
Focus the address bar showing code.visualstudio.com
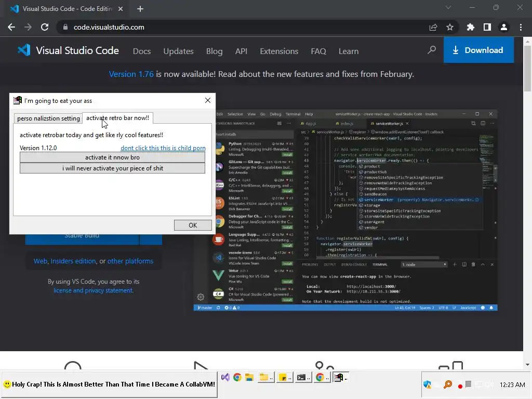coord(109,27)
